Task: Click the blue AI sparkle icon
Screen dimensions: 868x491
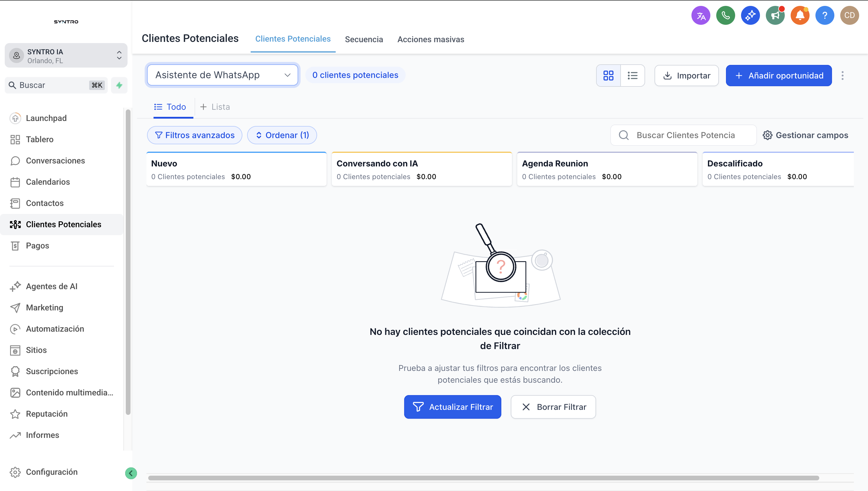Action: coord(750,16)
